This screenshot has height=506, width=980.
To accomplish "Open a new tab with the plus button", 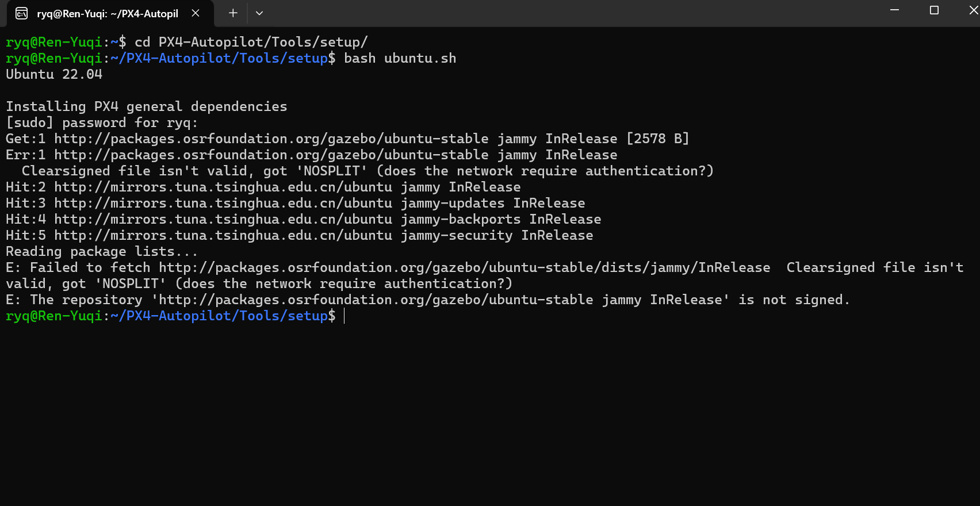I will (233, 13).
